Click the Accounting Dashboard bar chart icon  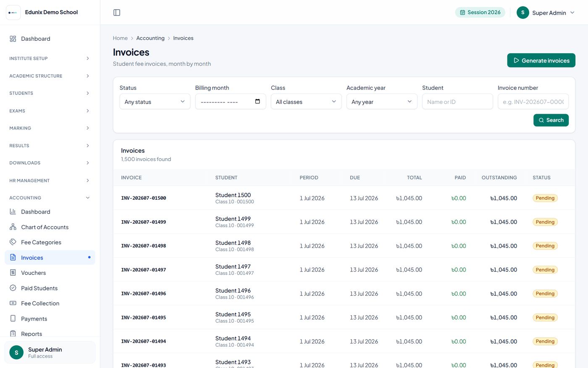[13, 211]
